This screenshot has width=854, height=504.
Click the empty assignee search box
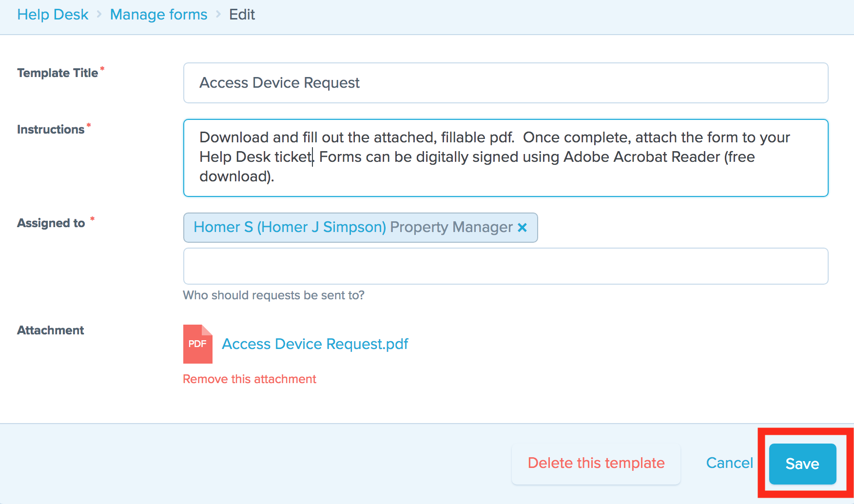[x=506, y=266]
